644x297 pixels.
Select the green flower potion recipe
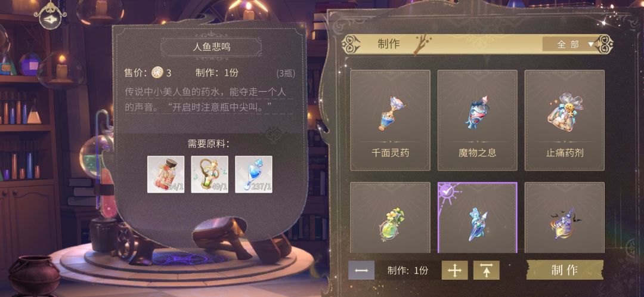click(x=390, y=218)
